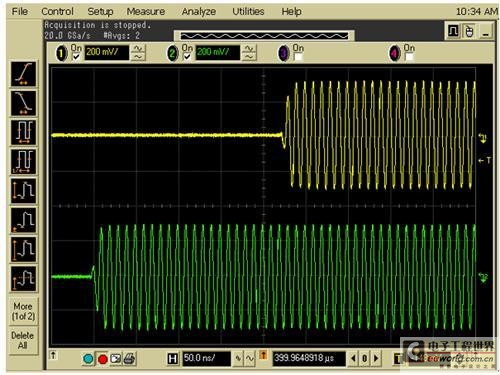The width and height of the screenshot is (500, 375).
Task: Open the Measure menu
Action: click(146, 12)
